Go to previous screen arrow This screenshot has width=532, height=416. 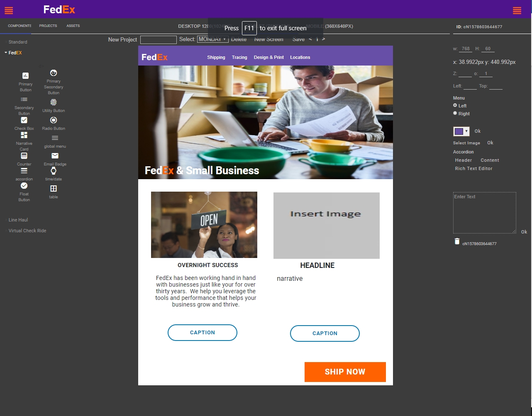coord(310,39)
